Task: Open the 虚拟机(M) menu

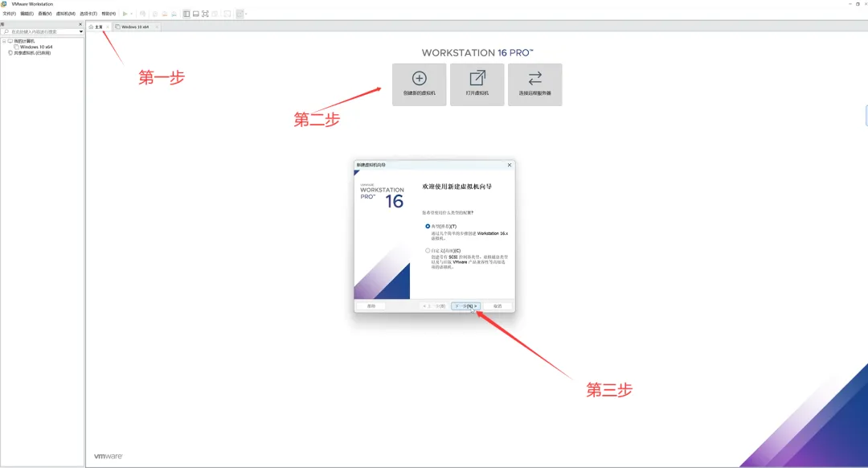Action: pos(65,14)
